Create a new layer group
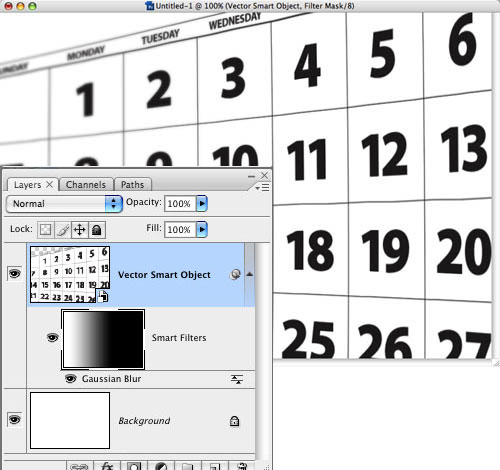The image size is (500, 470). pos(187,466)
